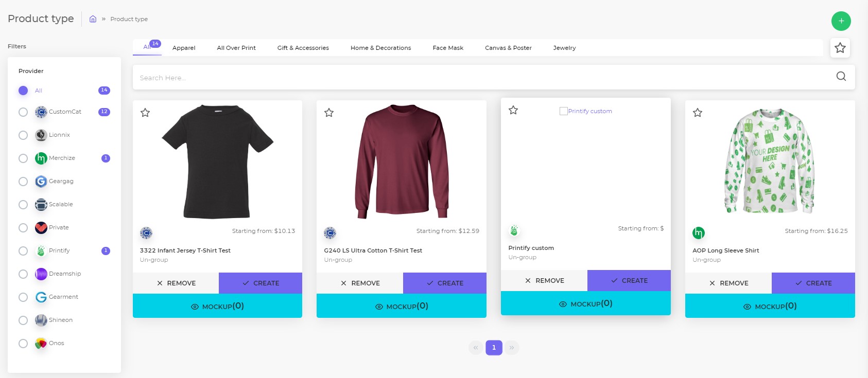Go to next page arrow
Viewport: 868px width, 378px height.
tap(512, 348)
